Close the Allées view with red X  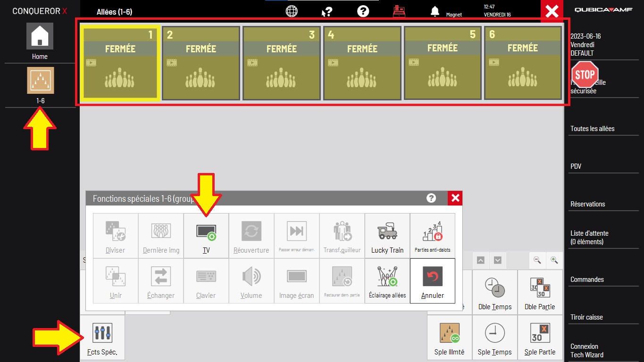552,11
